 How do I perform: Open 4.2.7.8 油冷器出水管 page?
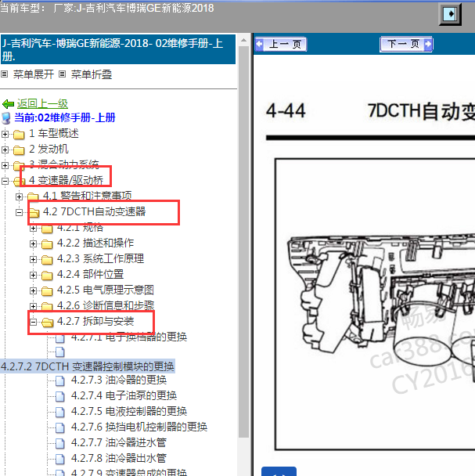(119, 459)
